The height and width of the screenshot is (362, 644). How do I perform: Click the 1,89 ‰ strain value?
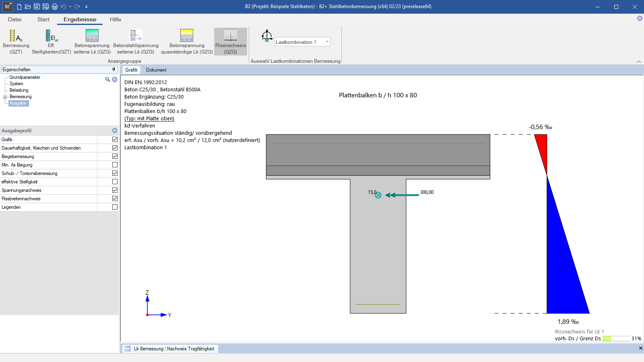tap(568, 322)
